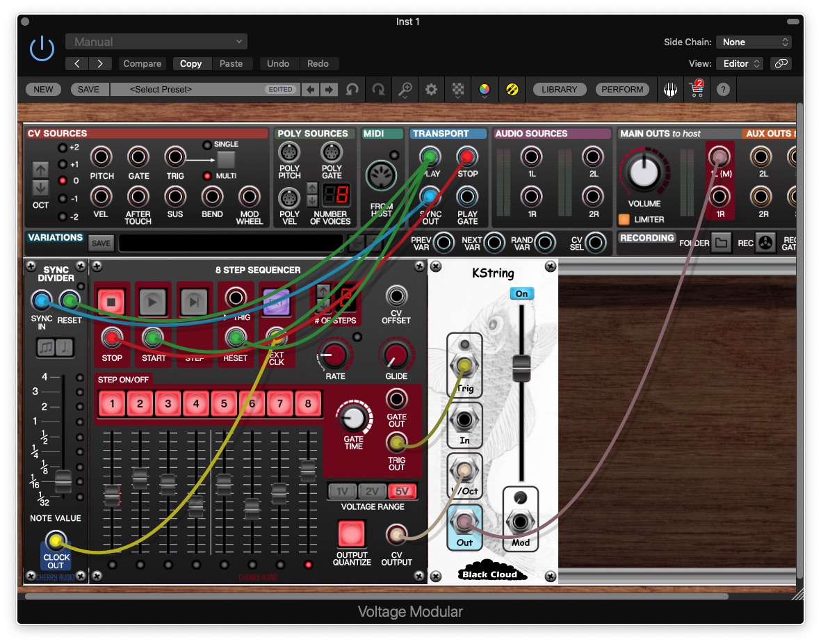
Task: Click the Undo button
Action: [x=278, y=63]
